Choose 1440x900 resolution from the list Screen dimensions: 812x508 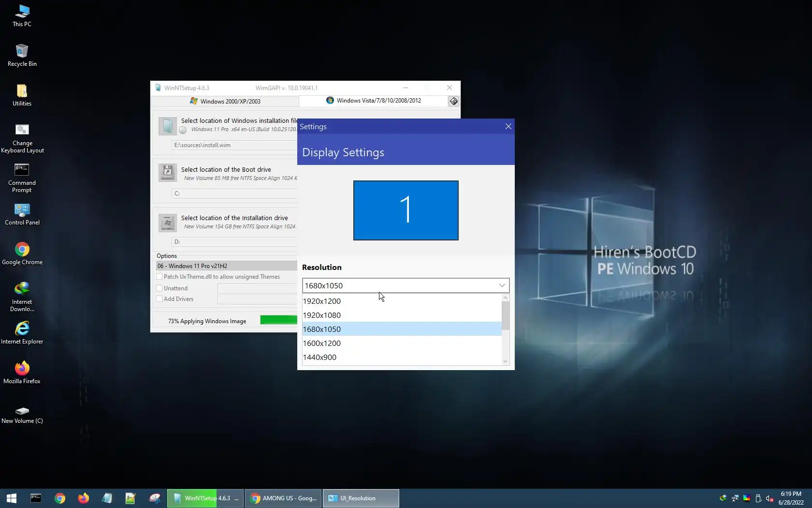pyautogui.click(x=402, y=357)
